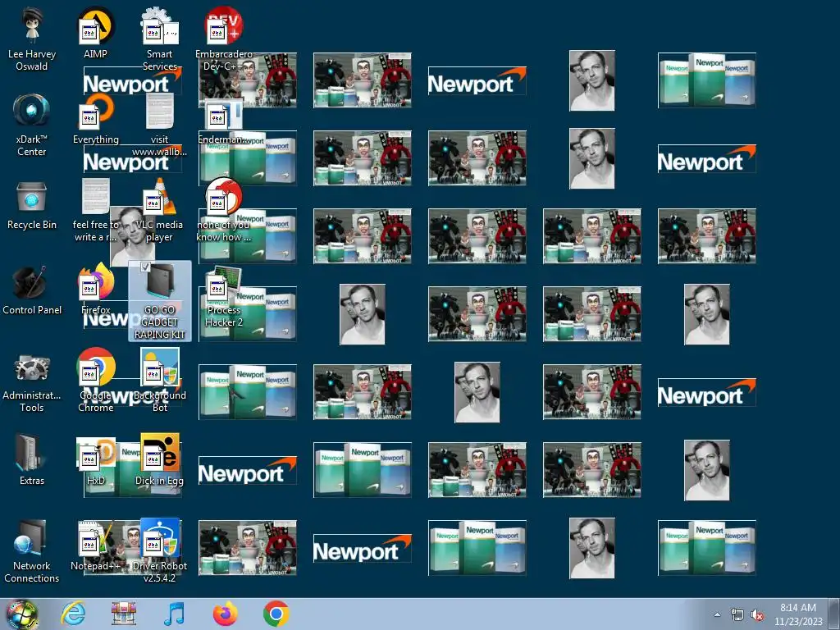Click the Show Desktop strip
The height and width of the screenshot is (630, 840).
pyautogui.click(x=834, y=614)
